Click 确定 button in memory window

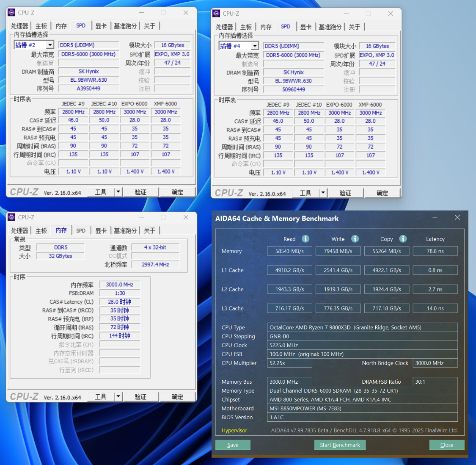178,397
